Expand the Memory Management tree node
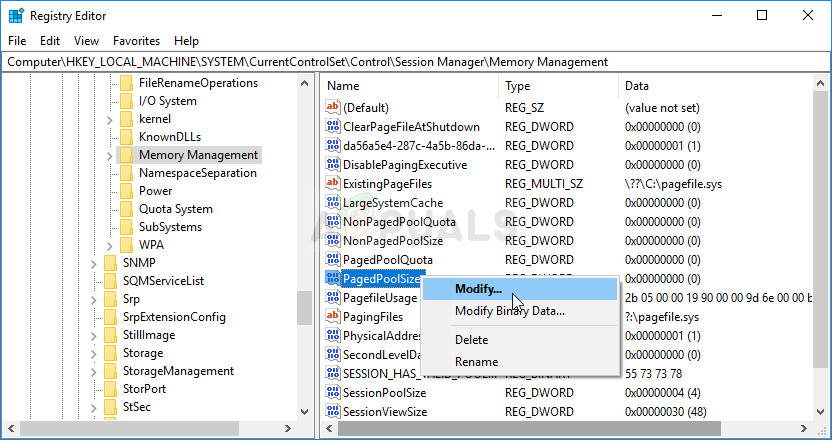The height and width of the screenshot is (440, 832). click(x=109, y=156)
